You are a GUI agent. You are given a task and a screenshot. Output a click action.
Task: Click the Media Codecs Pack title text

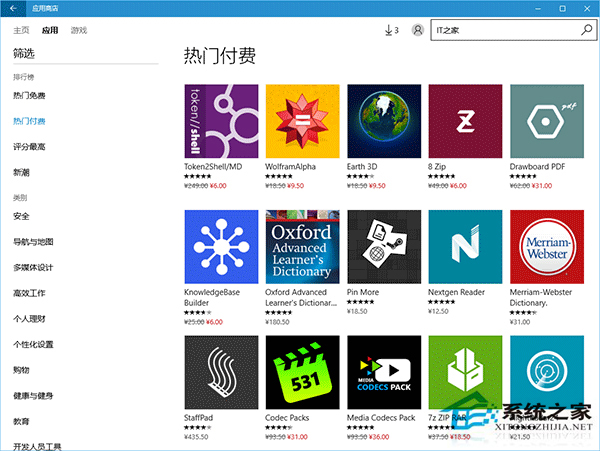[381, 418]
